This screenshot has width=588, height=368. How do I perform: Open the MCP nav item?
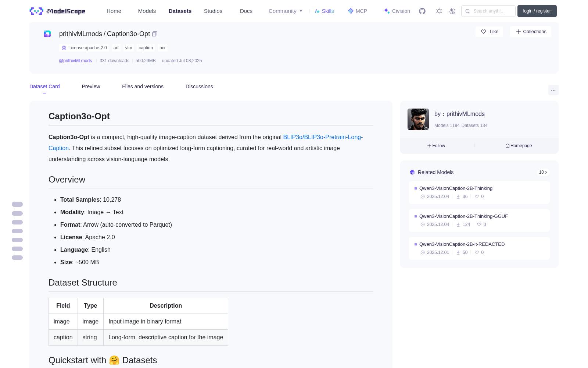click(358, 11)
